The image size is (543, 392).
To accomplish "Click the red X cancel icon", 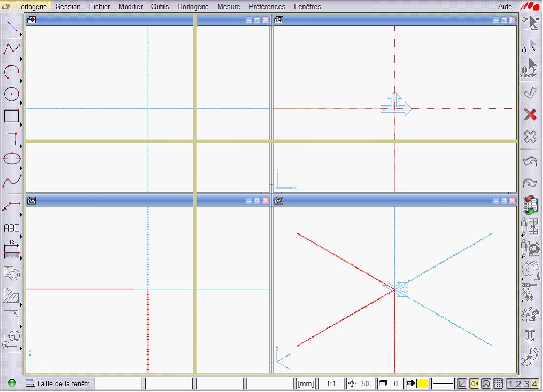I will [x=530, y=115].
